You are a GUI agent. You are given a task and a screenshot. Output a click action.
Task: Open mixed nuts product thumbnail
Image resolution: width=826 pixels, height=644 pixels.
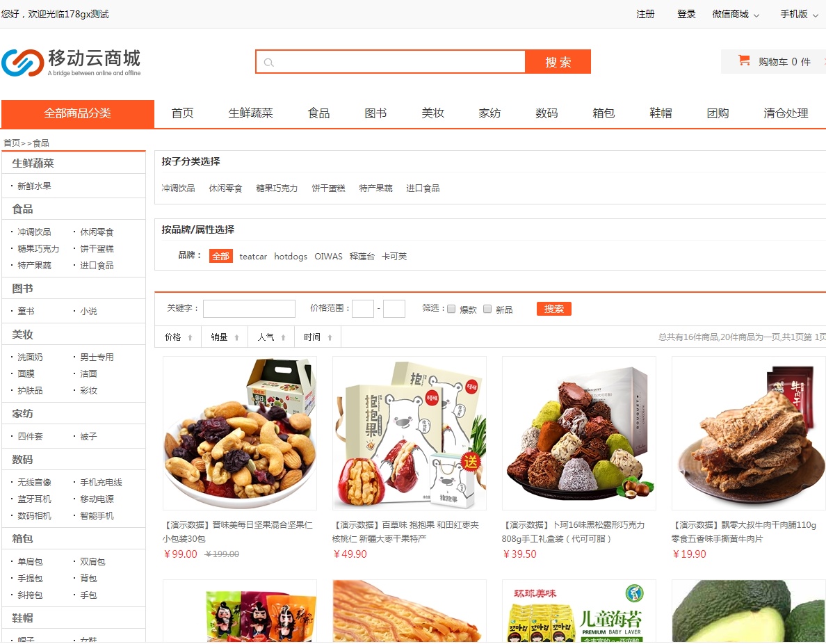point(240,433)
